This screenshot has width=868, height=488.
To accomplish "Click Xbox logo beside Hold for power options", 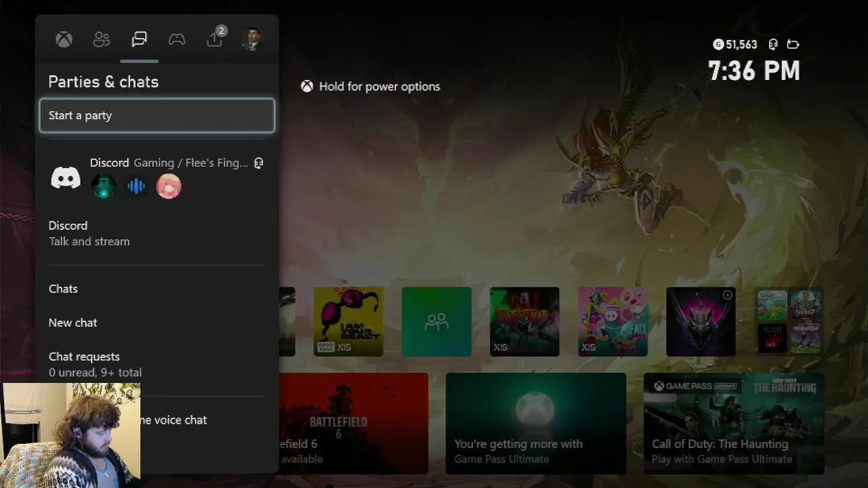I will pyautogui.click(x=307, y=86).
